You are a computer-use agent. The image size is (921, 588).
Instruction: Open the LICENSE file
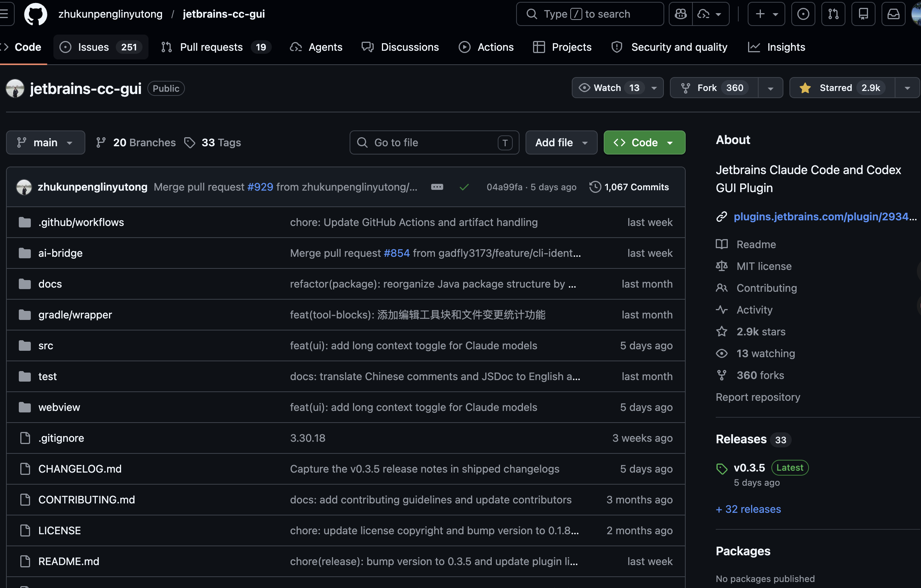(x=60, y=530)
